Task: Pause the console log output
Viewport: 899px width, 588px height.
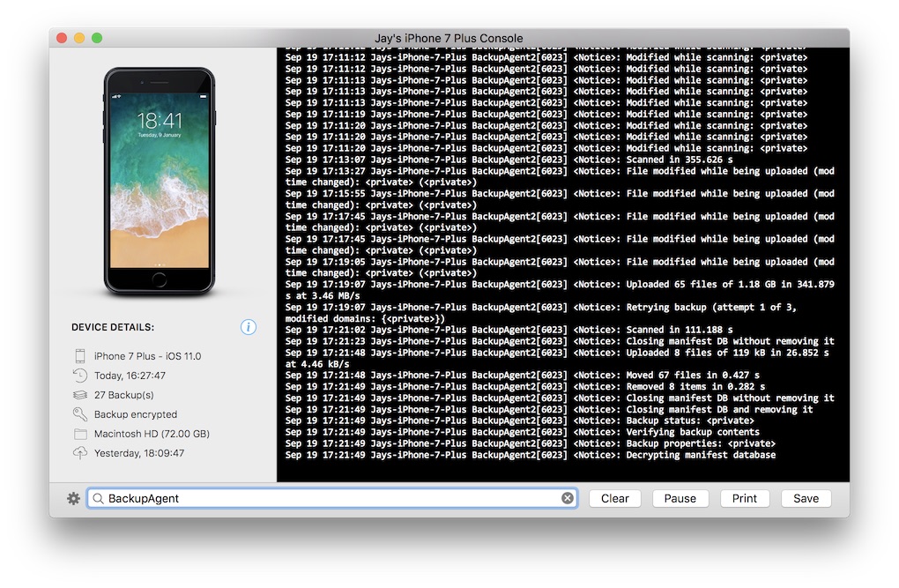Action: pos(680,498)
